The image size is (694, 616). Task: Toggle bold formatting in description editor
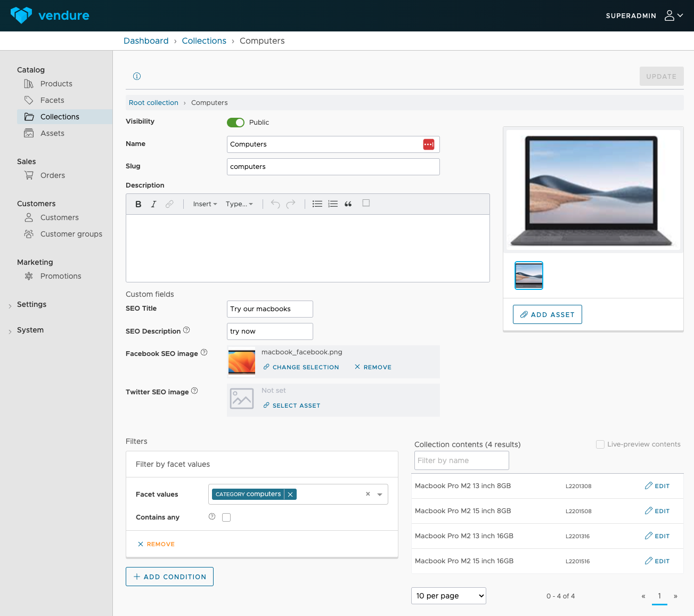coord(138,204)
